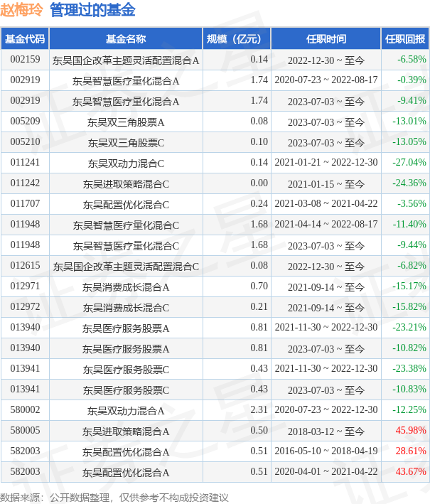Click fund name 东吴进取策略混合C
The image size is (430, 504).
click(x=126, y=184)
